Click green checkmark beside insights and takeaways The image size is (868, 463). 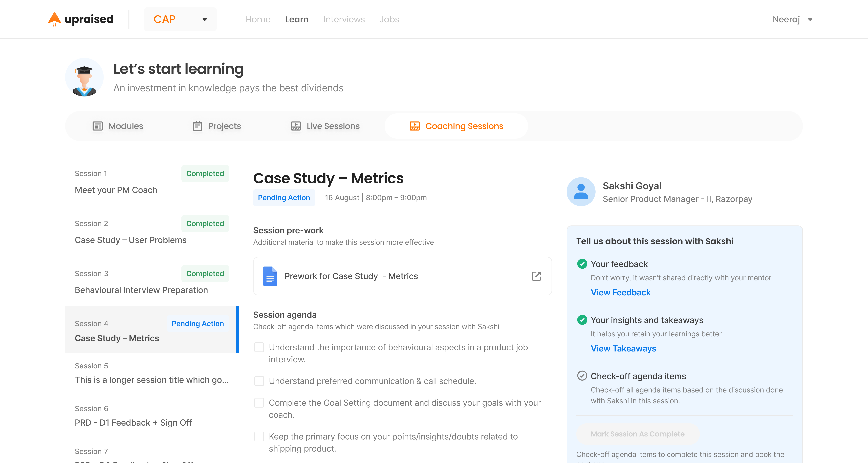point(582,320)
